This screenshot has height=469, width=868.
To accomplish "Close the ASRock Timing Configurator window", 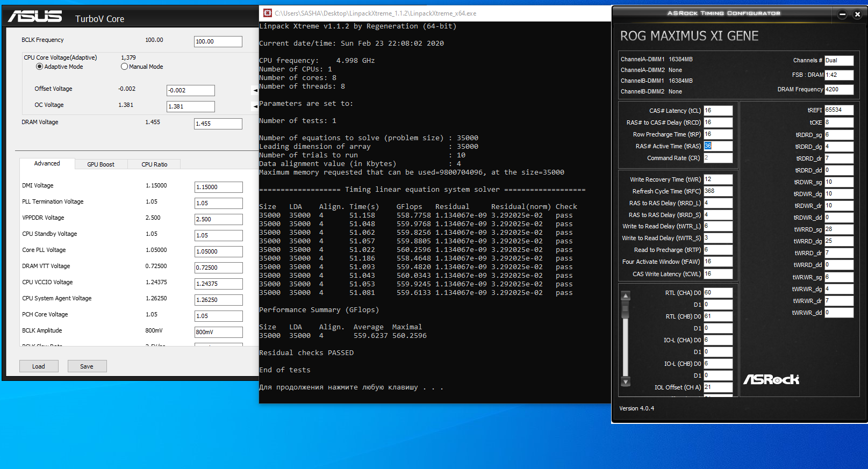I will point(857,14).
